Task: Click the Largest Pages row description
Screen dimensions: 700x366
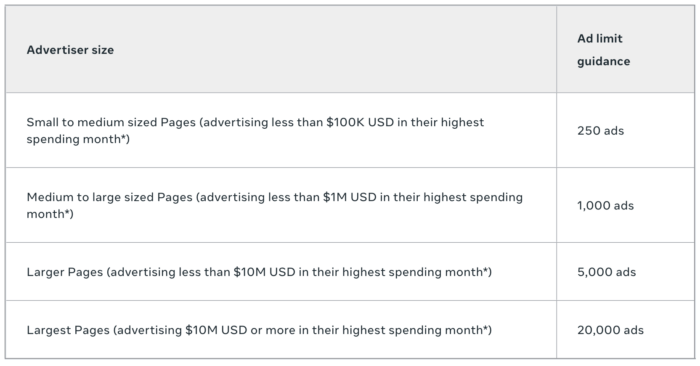Action: tap(259, 330)
